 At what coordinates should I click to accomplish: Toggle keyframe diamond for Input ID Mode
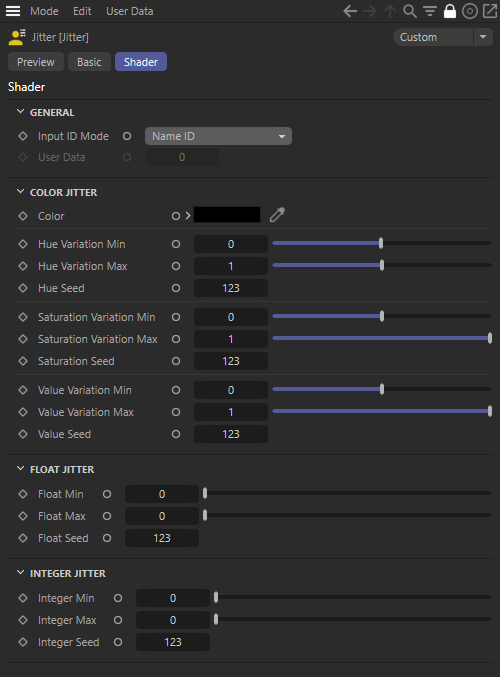click(x=23, y=136)
